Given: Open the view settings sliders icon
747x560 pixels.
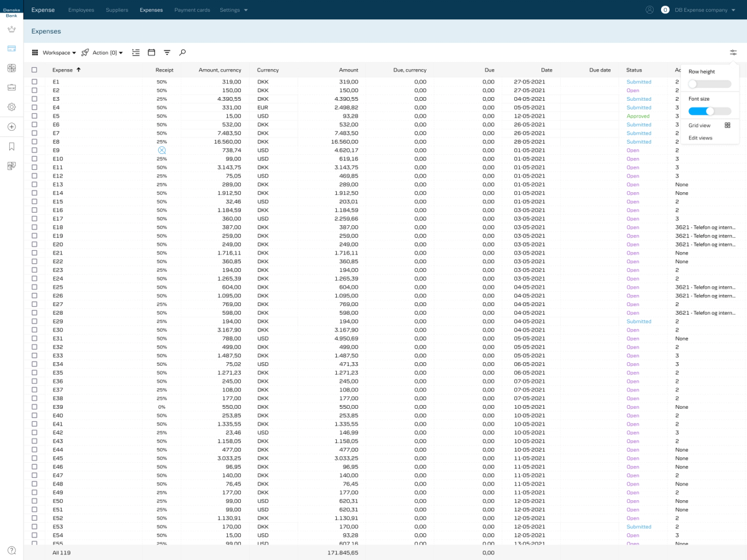Looking at the screenshot, I should [x=733, y=53].
